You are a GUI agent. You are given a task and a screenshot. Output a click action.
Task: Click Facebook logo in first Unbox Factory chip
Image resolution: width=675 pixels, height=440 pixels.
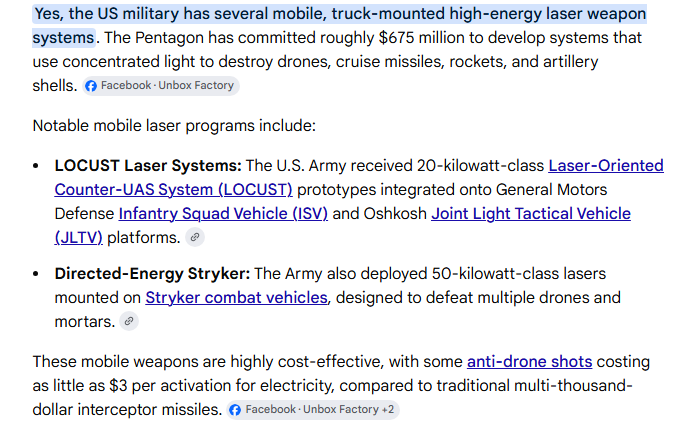[91, 86]
